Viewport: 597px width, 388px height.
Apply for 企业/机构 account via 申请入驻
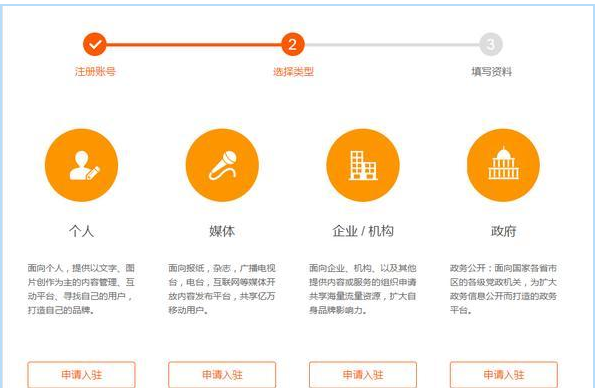point(363,375)
